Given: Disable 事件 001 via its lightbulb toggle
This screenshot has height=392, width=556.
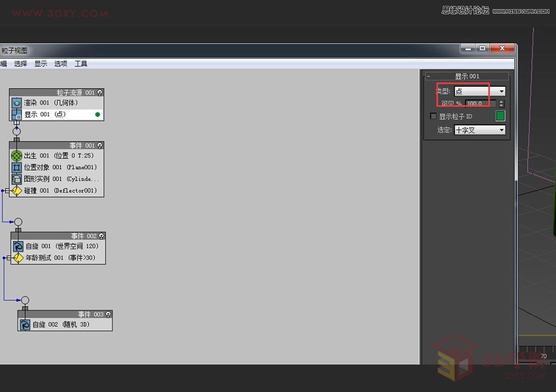Looking at the screenshot, I should point(99,145).
